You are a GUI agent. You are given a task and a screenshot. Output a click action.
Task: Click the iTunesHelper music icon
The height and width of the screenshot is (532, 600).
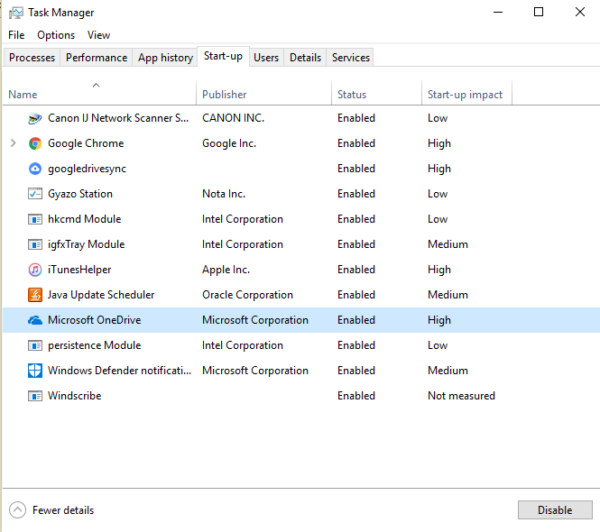tap(35, 270)
